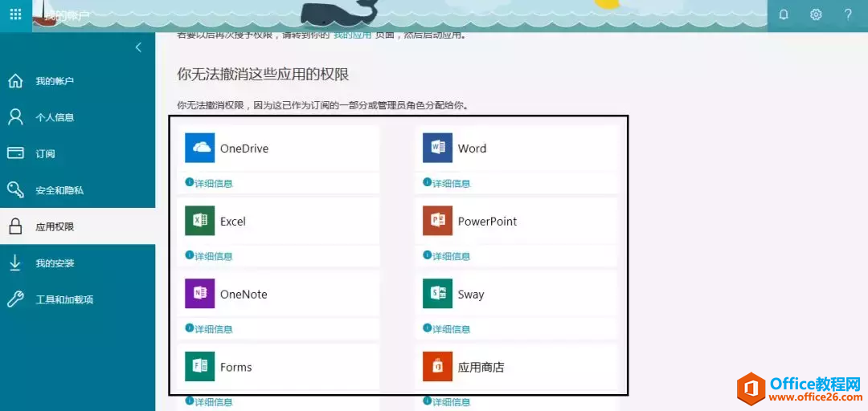Select 应用权限 in the sidebar

click(x=55, y=227)
